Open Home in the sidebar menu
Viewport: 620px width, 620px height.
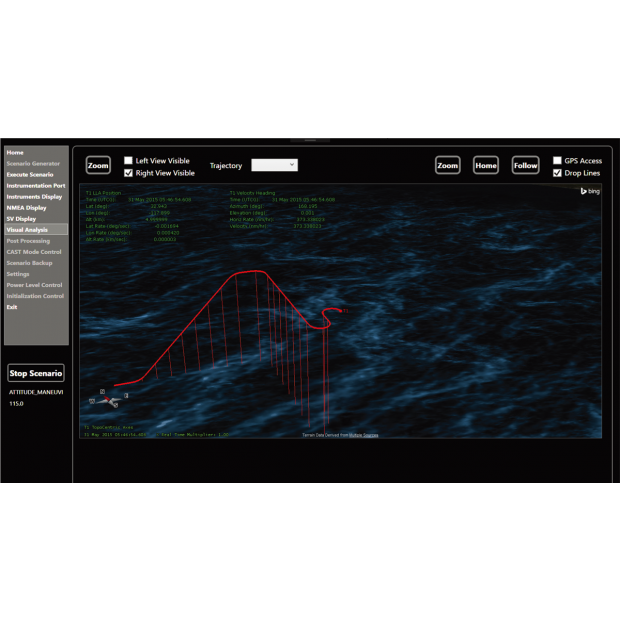pyautogui.click(x=15, y=152)
